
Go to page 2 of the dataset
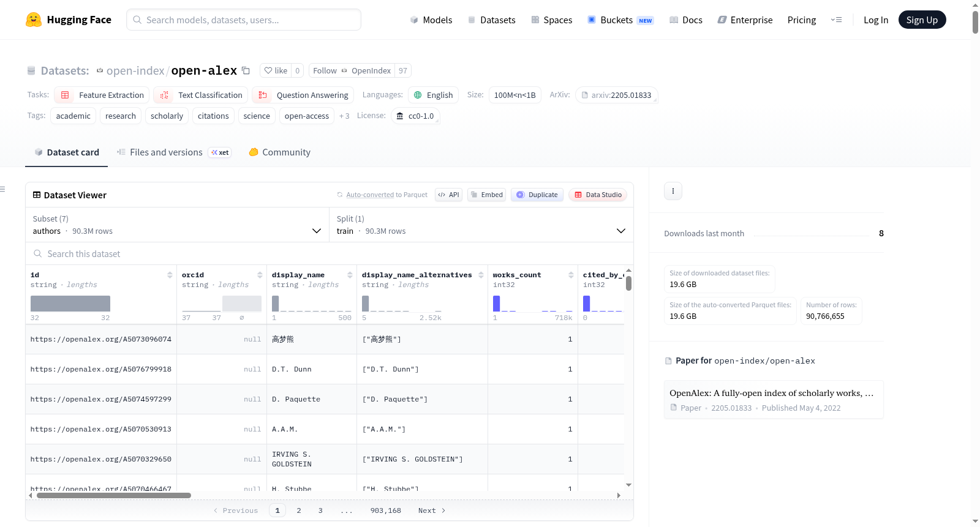click(x=299, y=510)
